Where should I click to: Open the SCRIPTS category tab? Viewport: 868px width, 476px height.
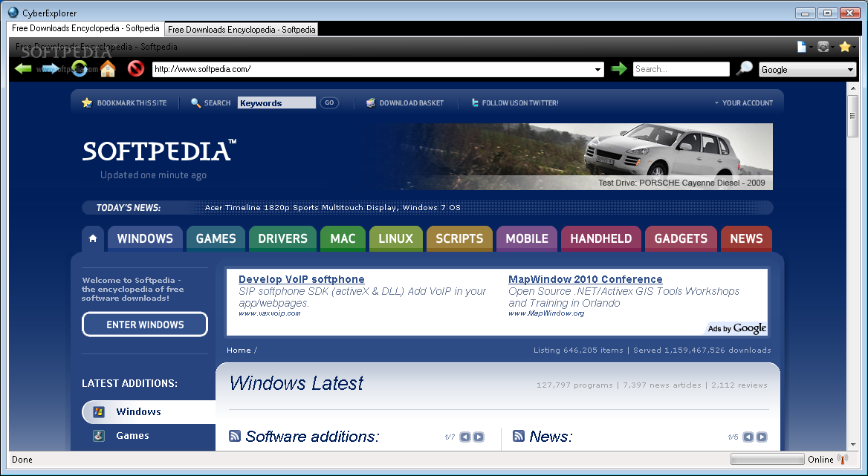459,238
